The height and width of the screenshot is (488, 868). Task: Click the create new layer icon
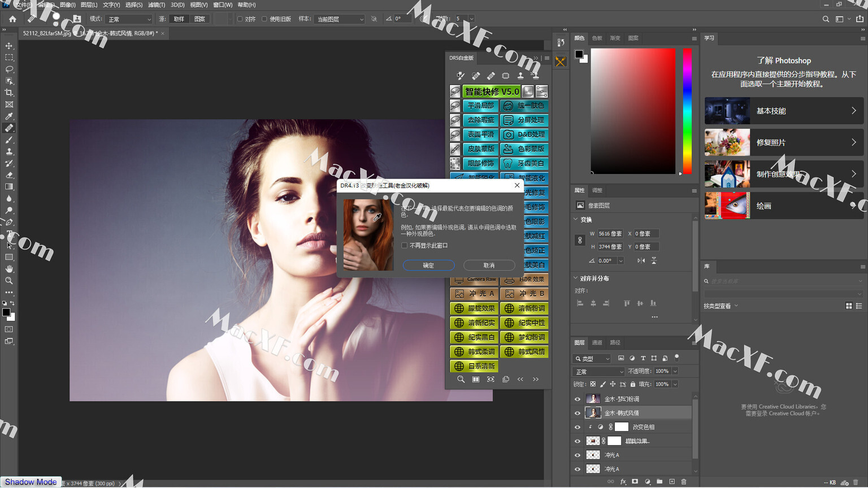click(x=672, y=482)
